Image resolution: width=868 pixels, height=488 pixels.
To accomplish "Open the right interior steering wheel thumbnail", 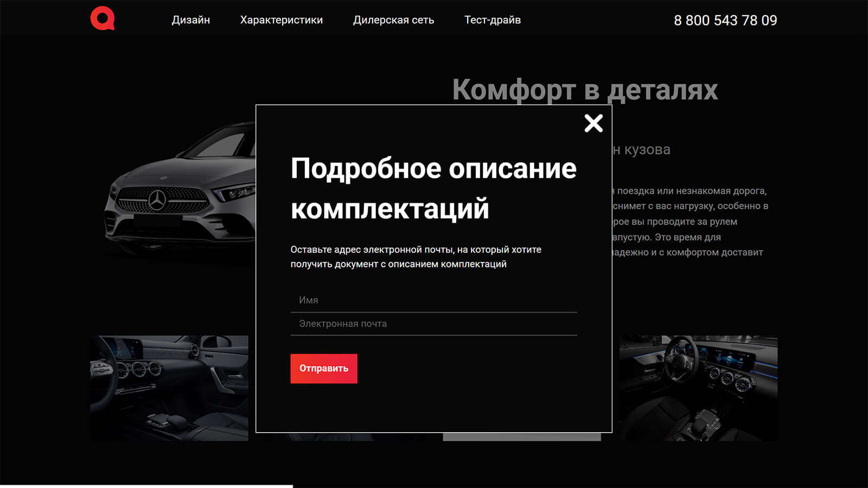I will [x=699, y=388].
